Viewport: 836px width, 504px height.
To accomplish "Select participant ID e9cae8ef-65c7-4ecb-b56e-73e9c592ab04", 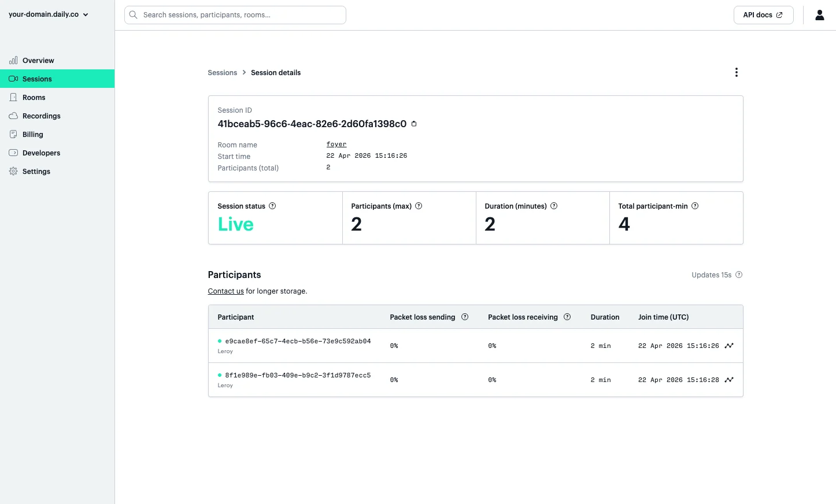I will point(298,341).
